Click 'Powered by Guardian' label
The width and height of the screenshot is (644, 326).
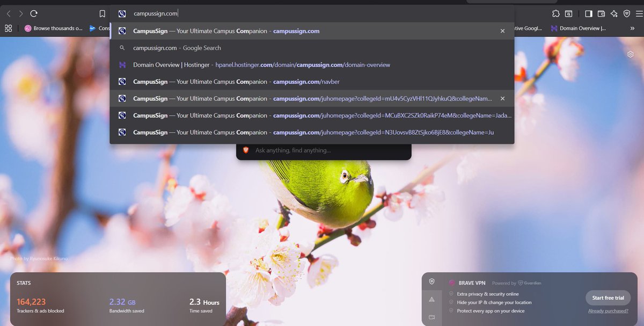[517, 283]
